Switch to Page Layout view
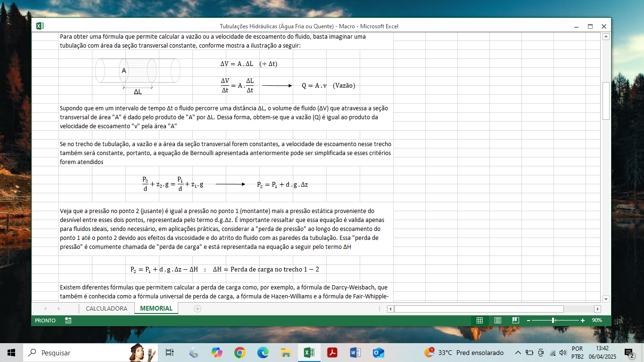Image resolution: width=644 pixels, height=362 pixels. coord(498,321)
